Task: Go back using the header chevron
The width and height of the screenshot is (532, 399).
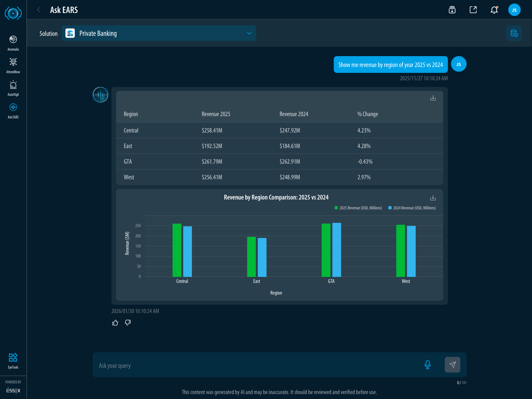Action: (39, 10)
